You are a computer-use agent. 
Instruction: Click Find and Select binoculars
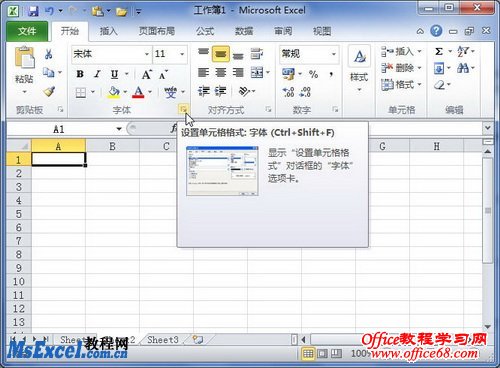coord(463,69)
